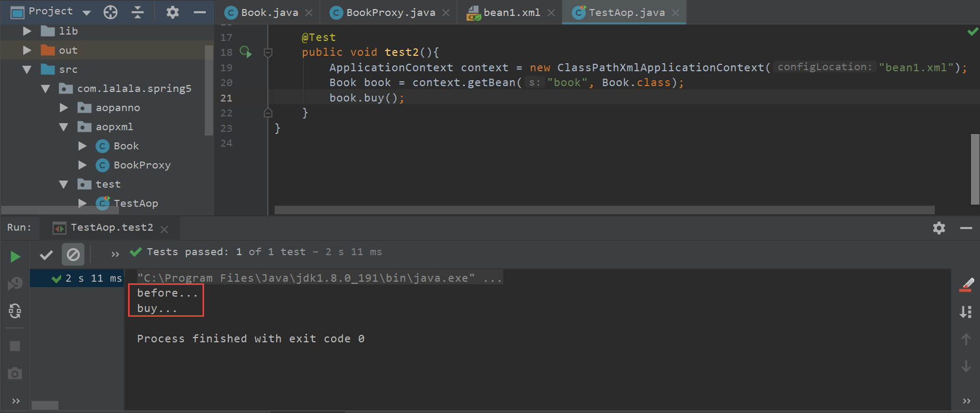Screen dimensions: 980x413
Task: Hide the Run panel
Action: [x=966, y=228]
